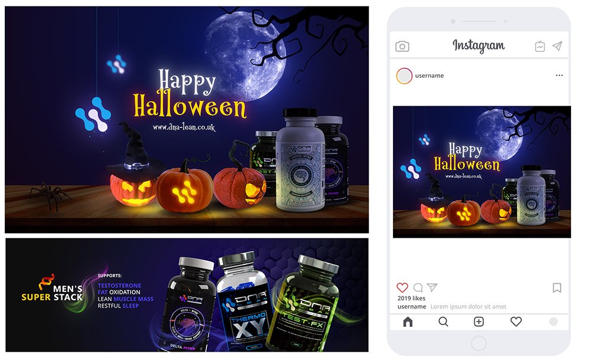Open profile circle in bottom navigation
Viewport: 590px width, 364px height.
pos(553,322)
